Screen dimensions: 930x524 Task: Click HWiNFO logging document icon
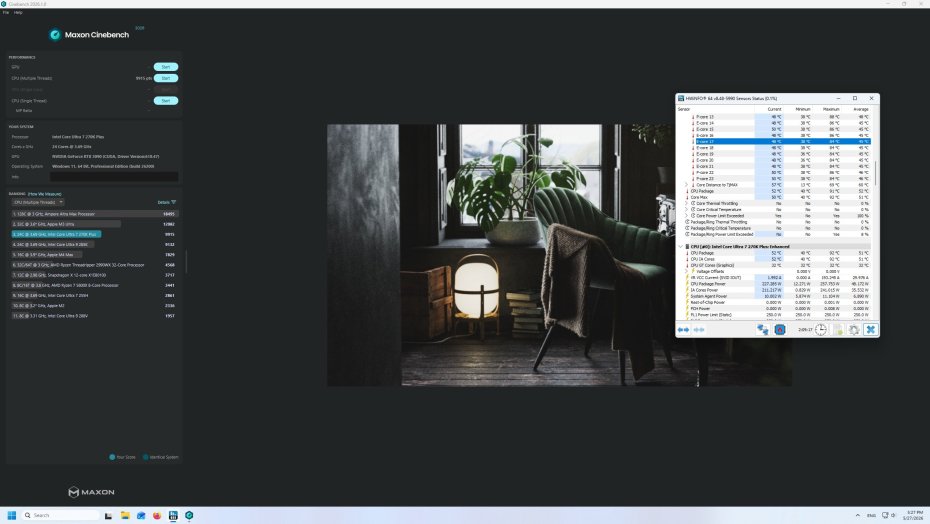pos(838,330)
